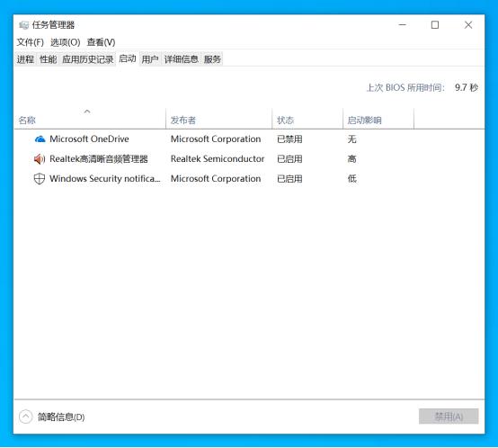The image size is (498, 448).
Task: Switch to the 服务 tab
Action: pos(212,59)
